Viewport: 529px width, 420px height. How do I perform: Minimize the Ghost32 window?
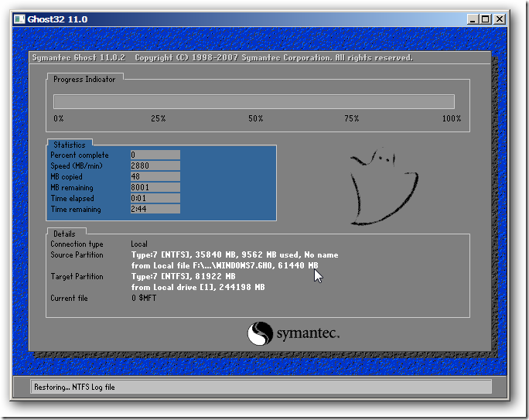coord(473,19)
